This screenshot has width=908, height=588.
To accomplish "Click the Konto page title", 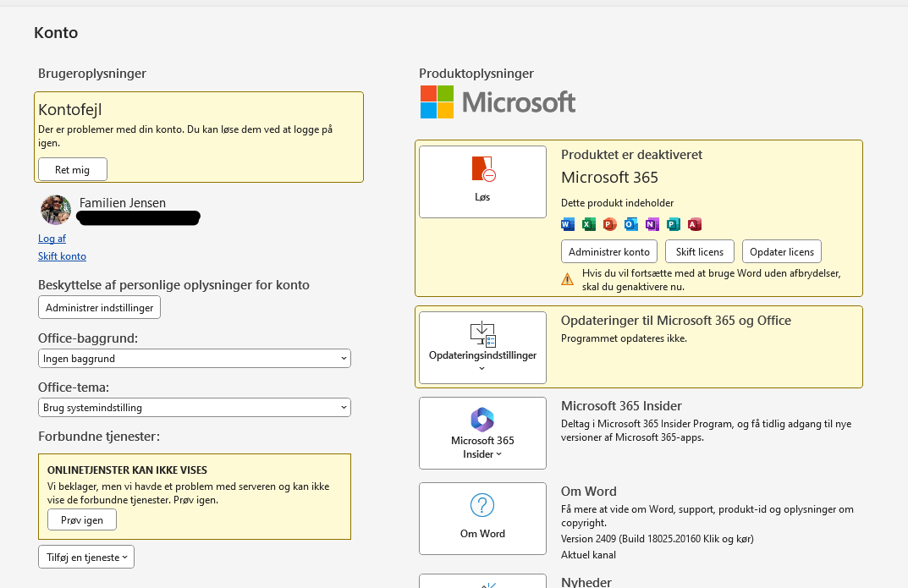I will [56, 32].
